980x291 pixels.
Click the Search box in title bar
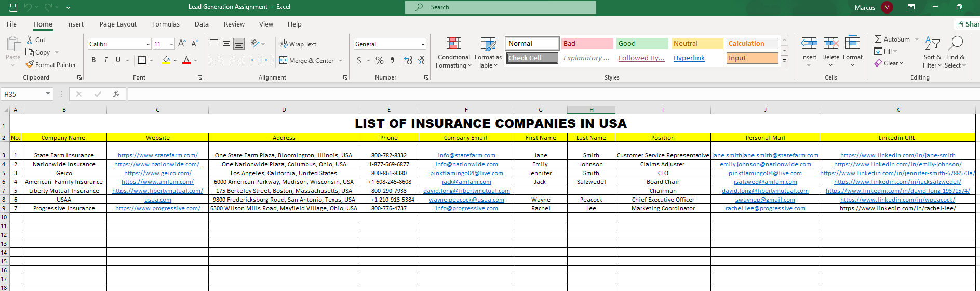[501, 7]
